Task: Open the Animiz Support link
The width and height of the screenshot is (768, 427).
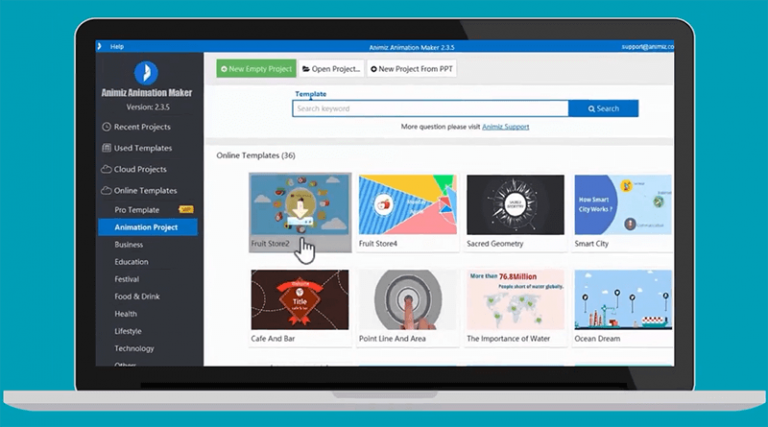Action: (505, 127)
